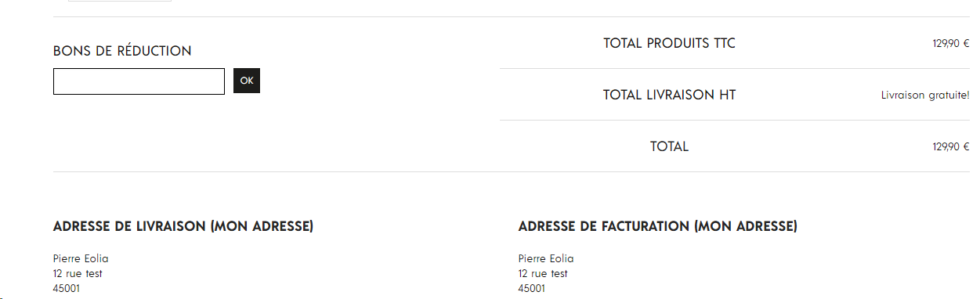Image resolution: width=980 pixels, height=299 pixels.
Task: Click the BONS DE RÉDUCTION heading
Action: click(x=122, y=51)
